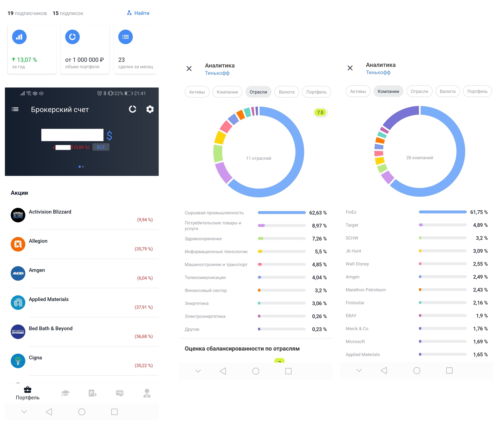Tap the ВСЕ period button
Image resolution: width=504 pixels, height=437 pixels.
[101, 147]
